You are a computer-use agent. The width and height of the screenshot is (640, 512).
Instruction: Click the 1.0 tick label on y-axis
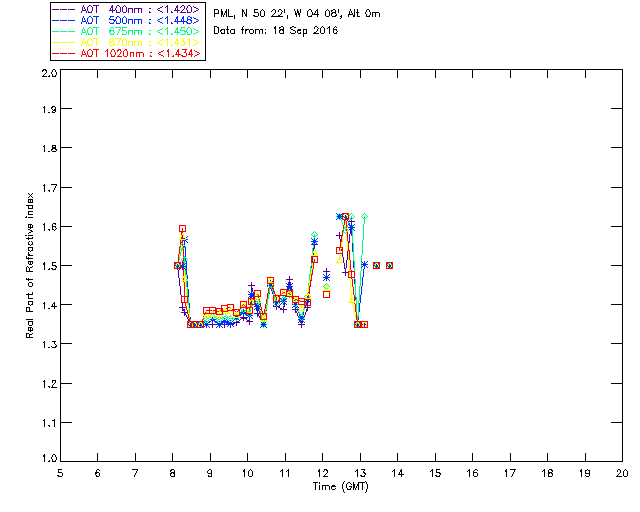click(47, 460)
